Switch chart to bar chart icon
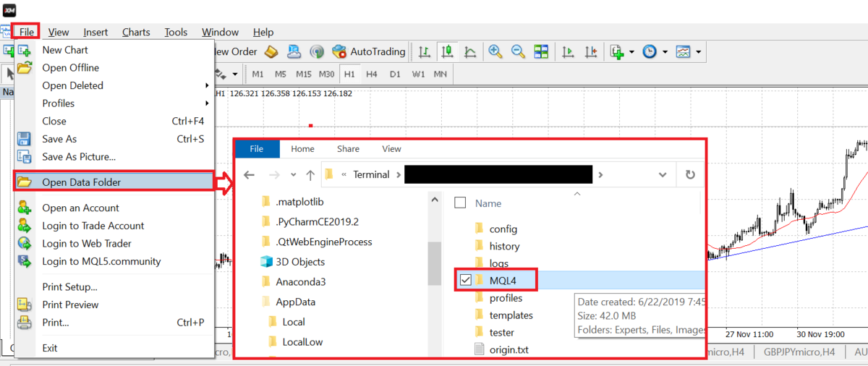The height and width of the screenshot is (366, 868). 425,51
